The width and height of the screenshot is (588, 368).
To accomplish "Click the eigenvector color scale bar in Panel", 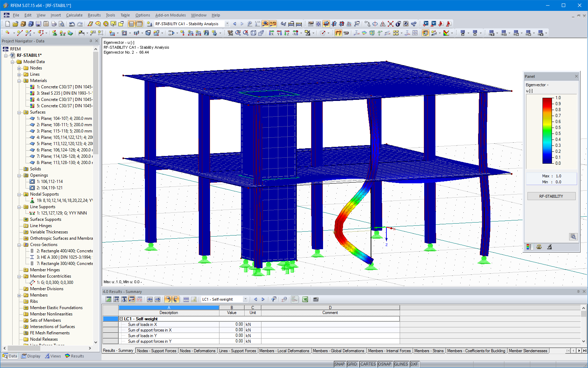I will (x=547, y=131).
